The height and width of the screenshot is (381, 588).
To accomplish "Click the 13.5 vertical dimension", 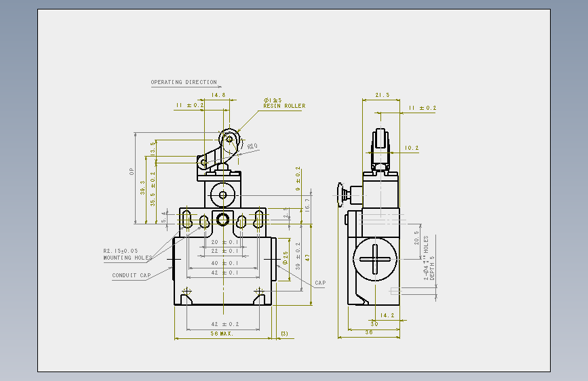I will (x=153, y=149).
